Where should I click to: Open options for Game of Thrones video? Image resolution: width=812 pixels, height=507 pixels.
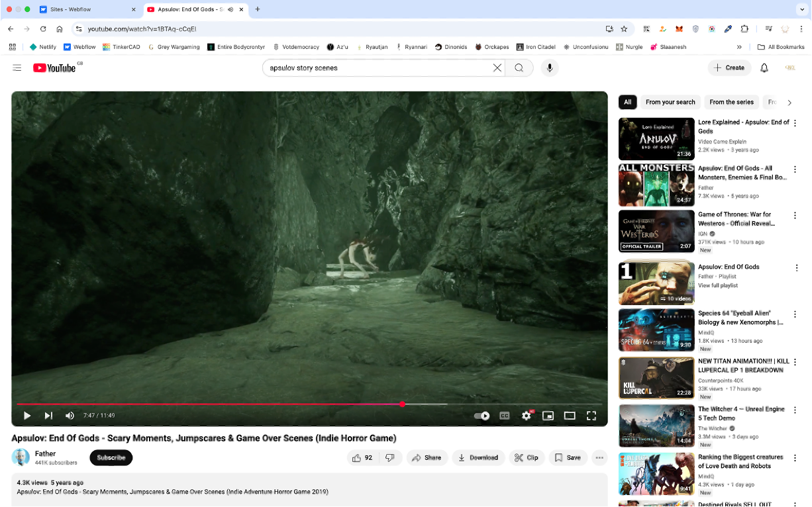pyautogui.click(x=795, y=216)
